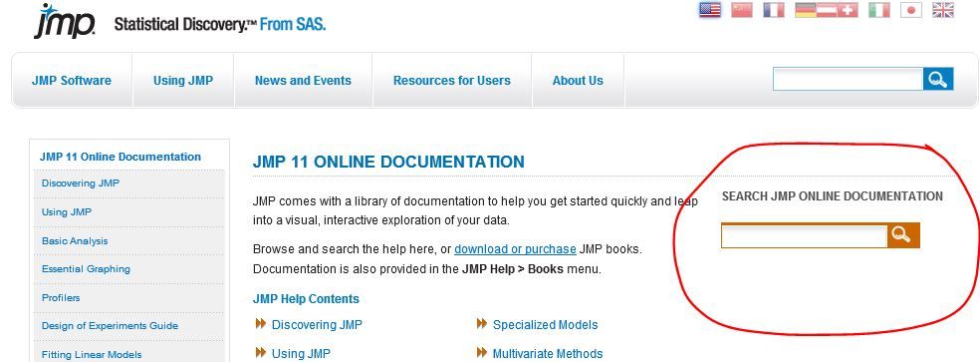The width and height of the screenshot is (980, 362).
Task: Select the United Kingdom flag icon
Action: click(943, 10)
